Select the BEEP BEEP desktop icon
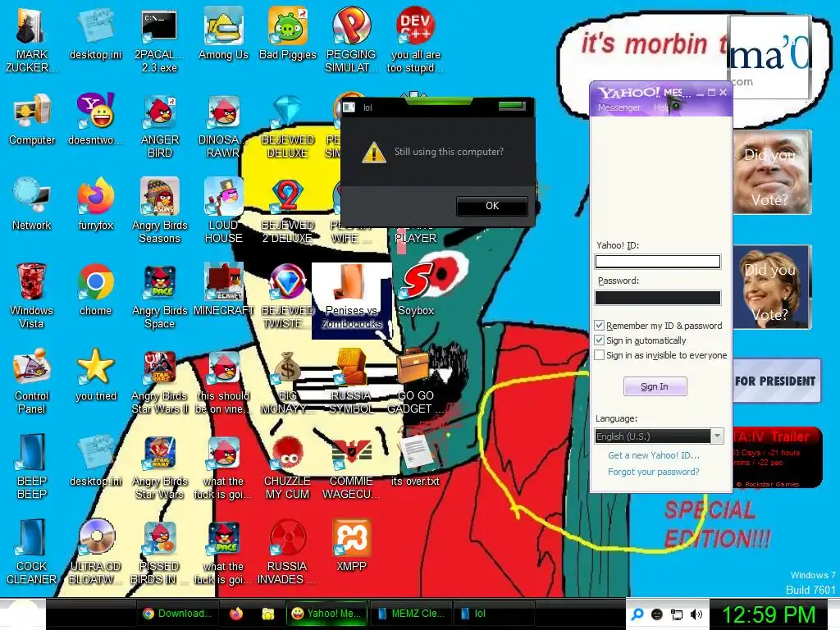840x630 pixels. click(32, 466)
